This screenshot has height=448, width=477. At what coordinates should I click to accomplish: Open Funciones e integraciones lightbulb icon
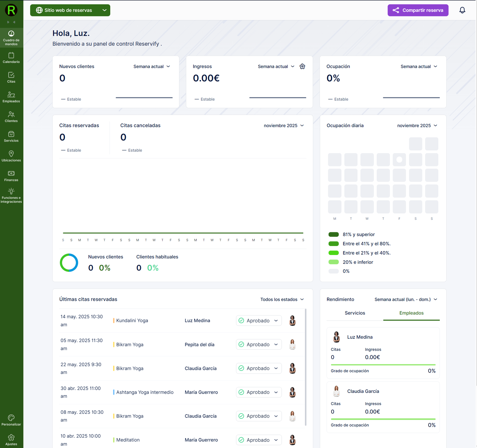coord(11,191)
